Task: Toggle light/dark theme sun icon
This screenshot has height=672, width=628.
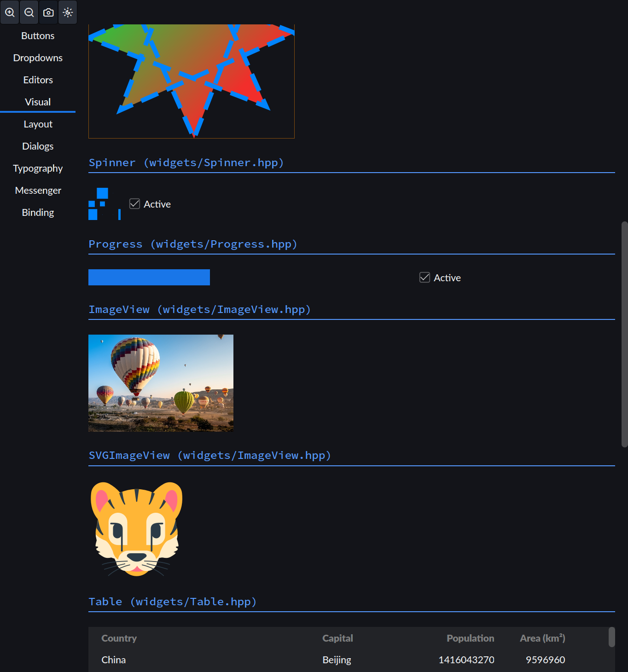Action: [x=68, y=12]
